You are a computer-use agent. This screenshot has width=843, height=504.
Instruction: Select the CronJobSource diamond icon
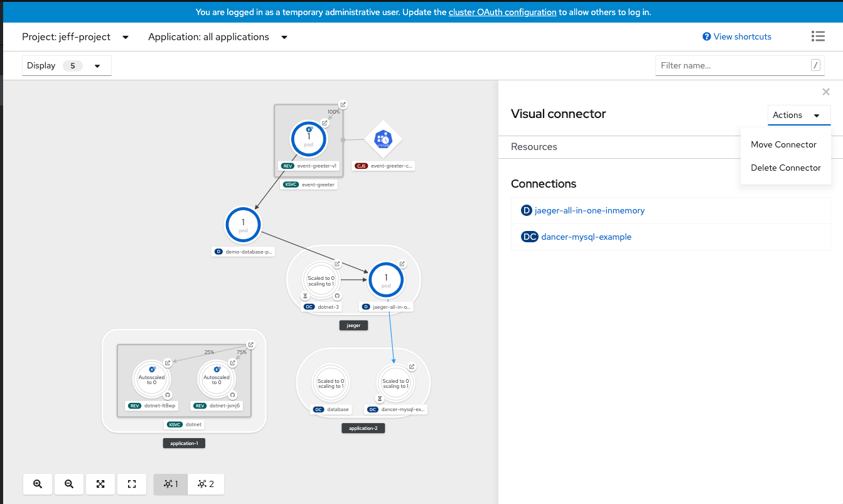pyautogui.click(x=383, y=139)
